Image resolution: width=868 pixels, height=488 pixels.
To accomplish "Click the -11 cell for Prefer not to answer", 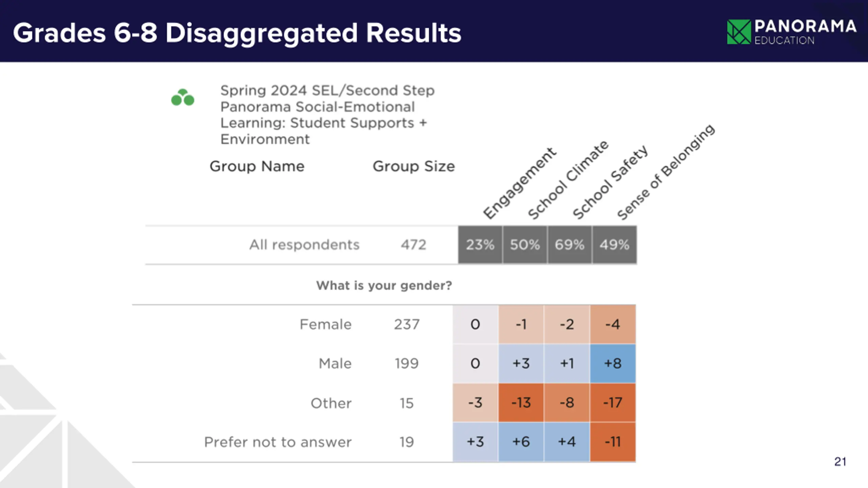I will (612, 442).
